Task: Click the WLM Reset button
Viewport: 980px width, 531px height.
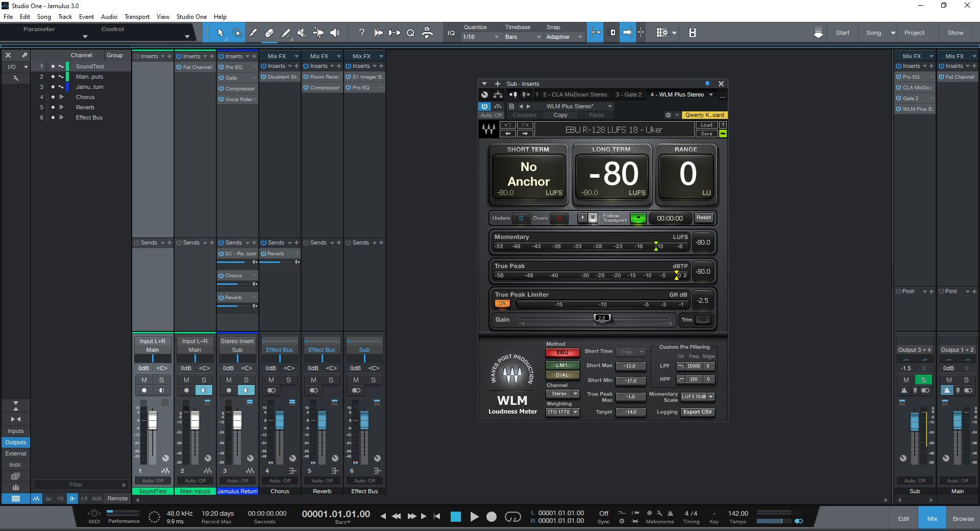Action: [703, 218]
